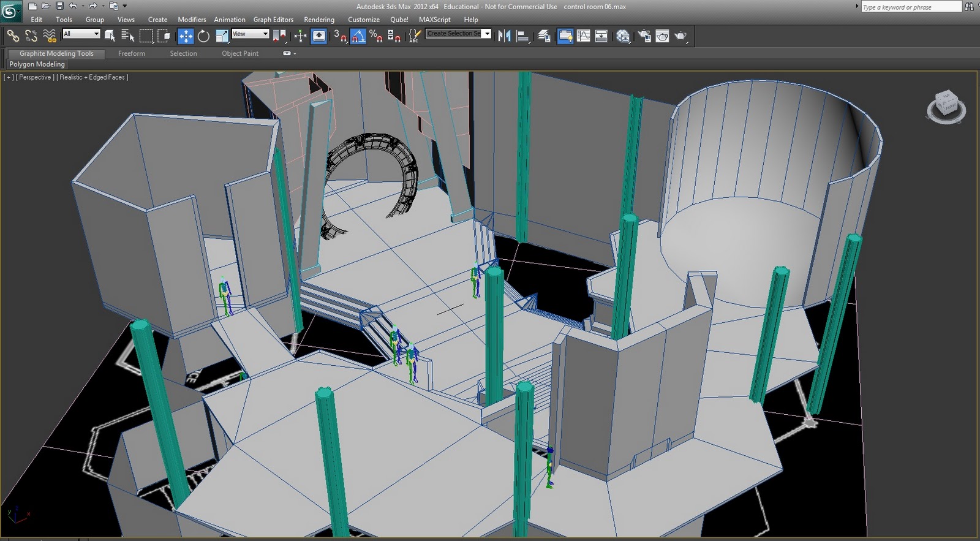This screenshot has height=541, width=980.
Task: Expand the Create Selection Set dropdown
Action: coord(488,34)
